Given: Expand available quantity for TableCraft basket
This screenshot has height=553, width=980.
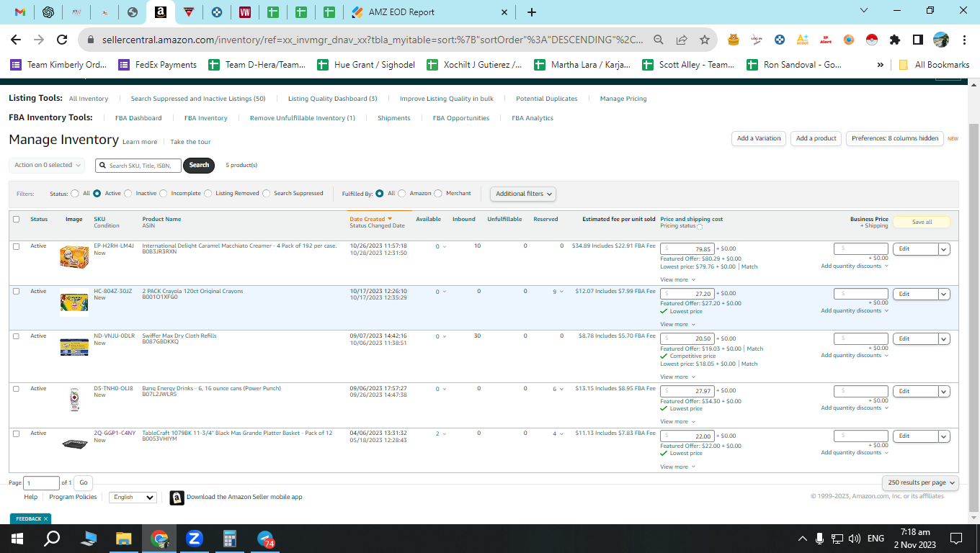Looking at the screenshot, I should coord(441,433).
